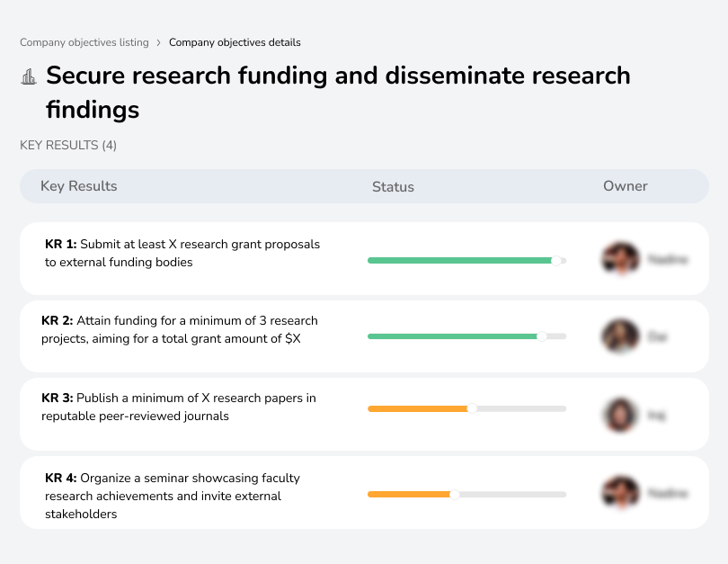This screenshot has height=564, width=728.
Task: Select the owner avatar in the KR 4 row
Action: [620, 493]
